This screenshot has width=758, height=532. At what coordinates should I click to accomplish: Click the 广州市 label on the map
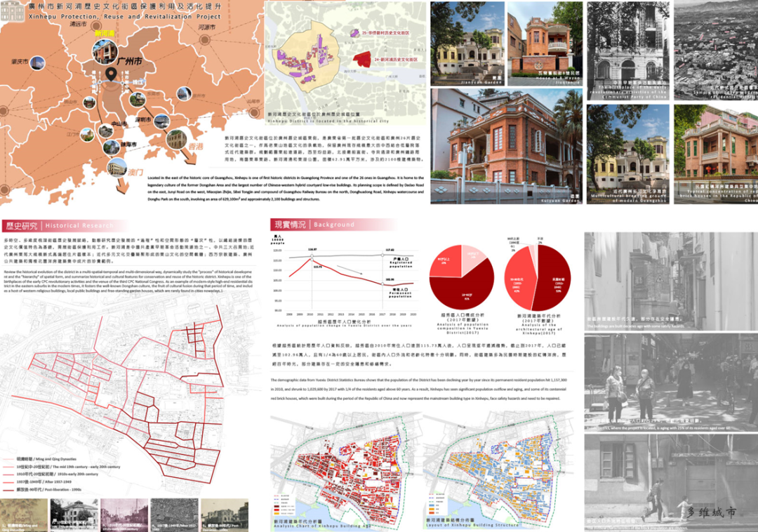click(130, 61)
